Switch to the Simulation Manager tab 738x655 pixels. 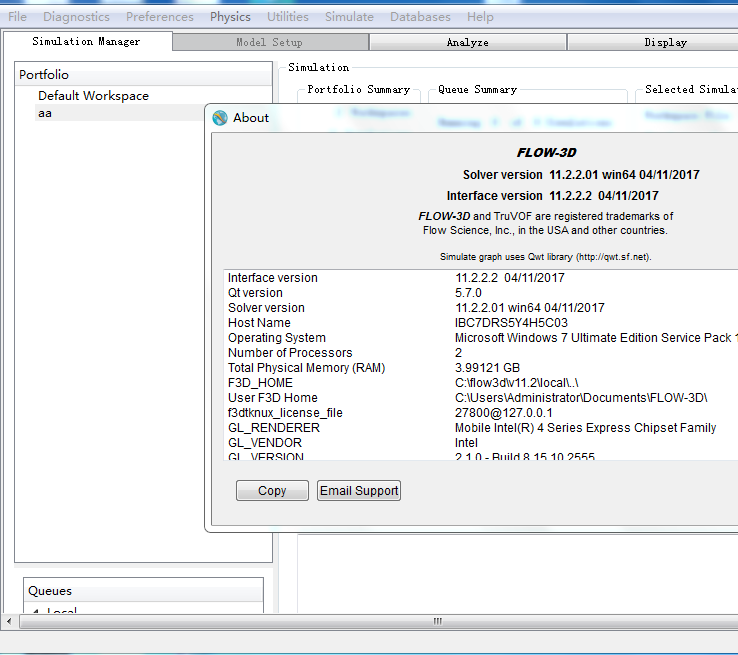(87, 41)
